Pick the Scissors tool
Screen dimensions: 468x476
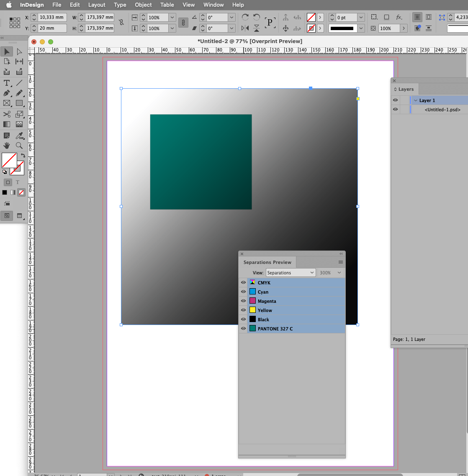tap(7, 114)
